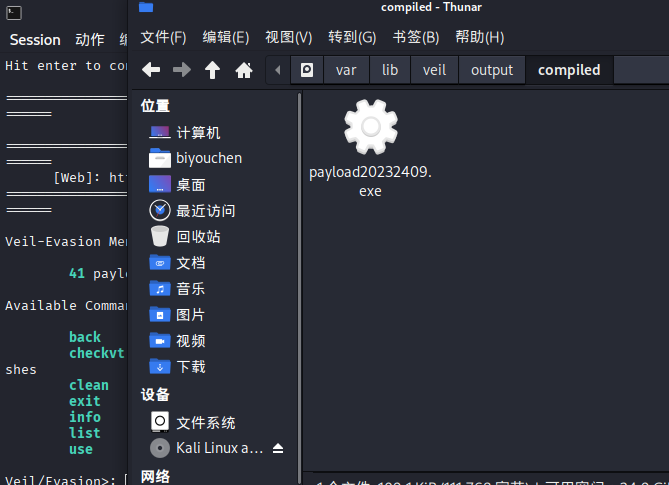Image resolution: width=669 pixels, height=485 pixels.
Task: Open the Kali Linux a… device
Action: [x=219, y=448]
